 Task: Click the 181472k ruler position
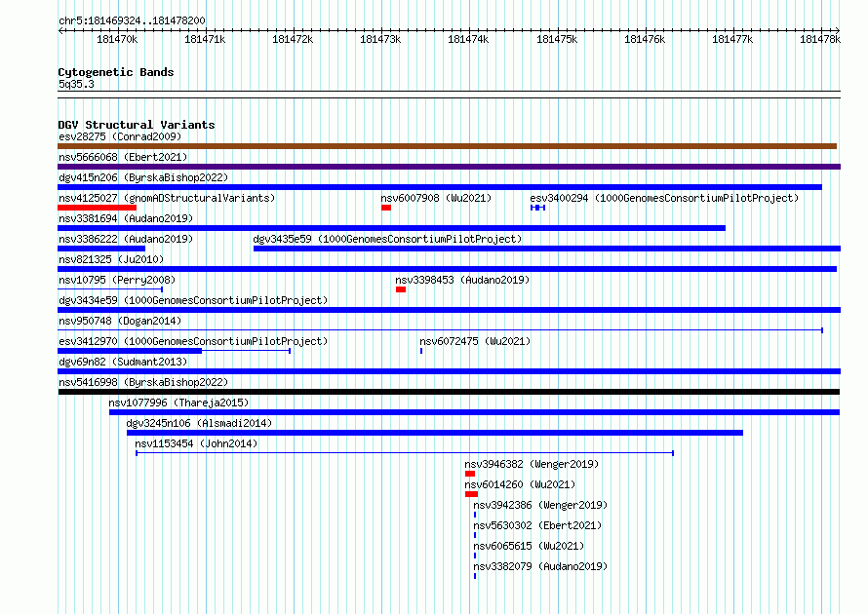pyautogui.click(x=293, y=39)
